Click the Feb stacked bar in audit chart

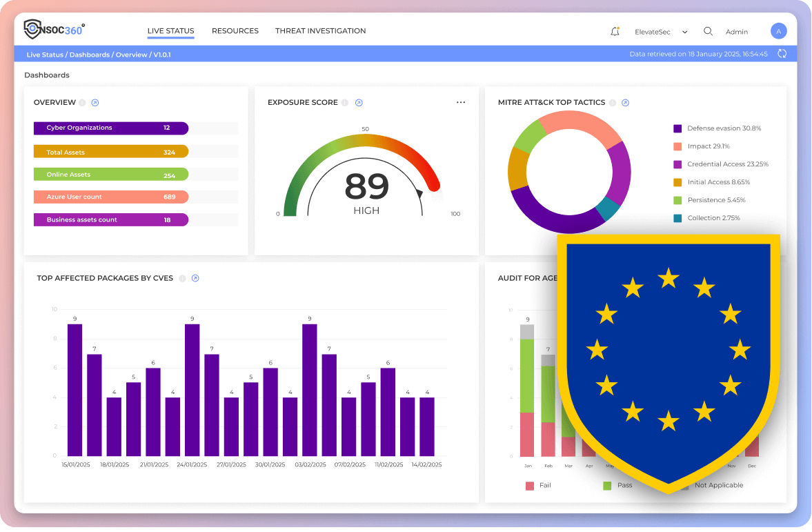tap(548, 406)
